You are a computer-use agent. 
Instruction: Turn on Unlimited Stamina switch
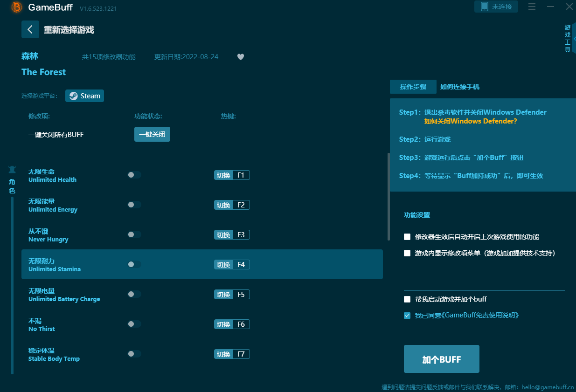tap(134, 264)
